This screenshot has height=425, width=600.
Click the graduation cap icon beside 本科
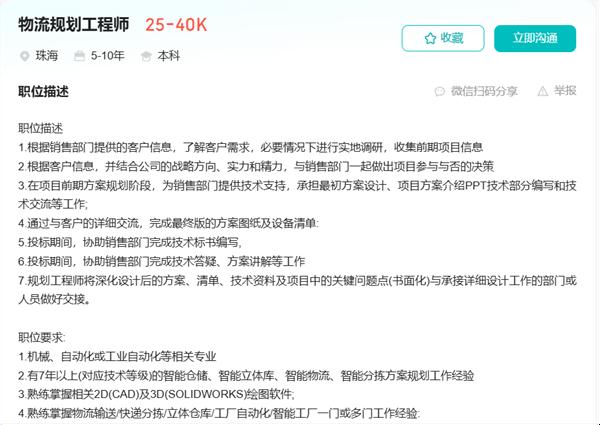(x=146, y=56)
